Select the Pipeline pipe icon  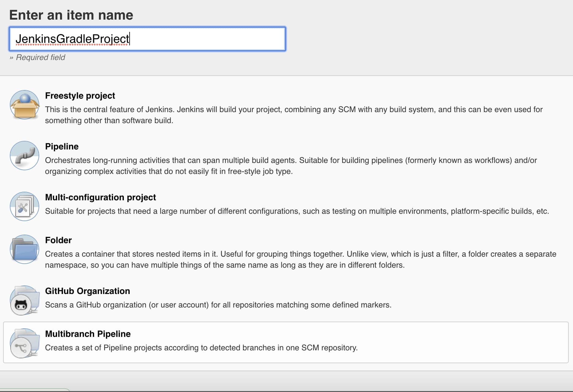[x=25, y=156]
